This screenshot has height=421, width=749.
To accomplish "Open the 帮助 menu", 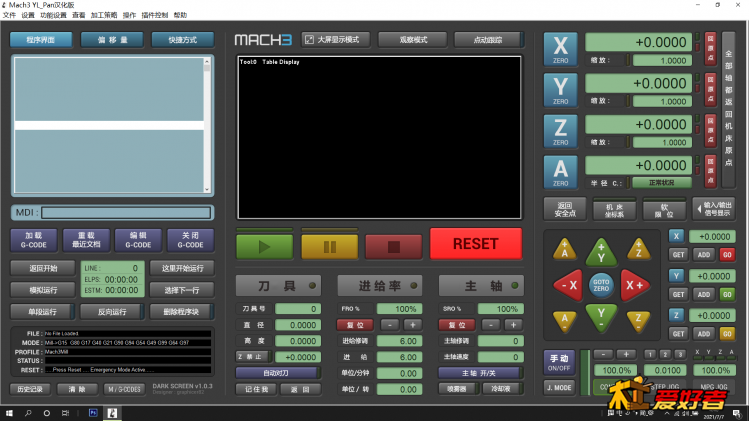I will click(x=180, y=15).
